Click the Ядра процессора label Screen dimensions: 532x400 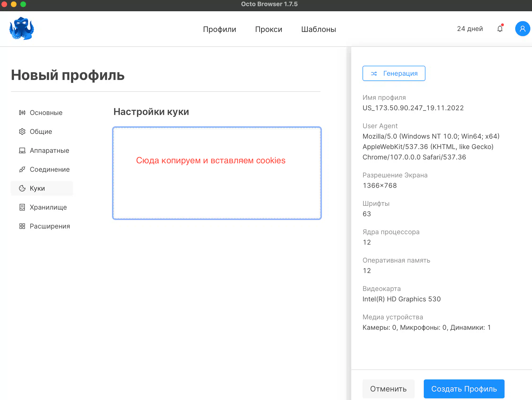pyautogui.click(x=391, y=232)
